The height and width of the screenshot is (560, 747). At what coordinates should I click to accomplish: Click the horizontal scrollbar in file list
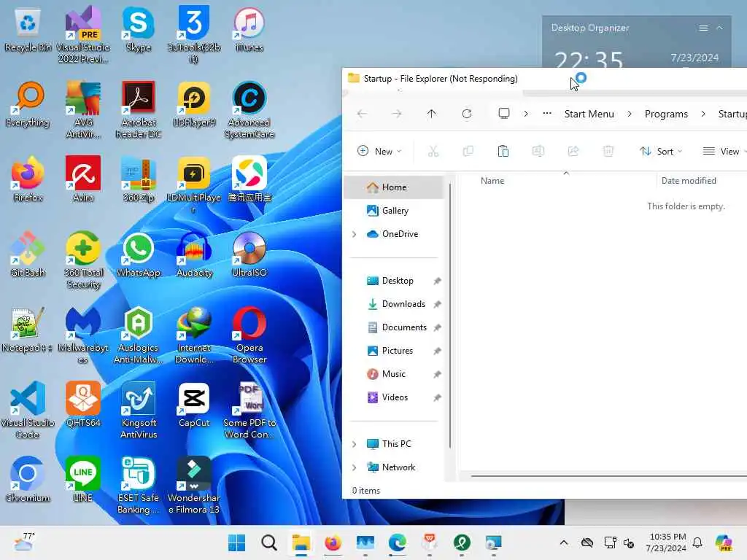[609, 475]
